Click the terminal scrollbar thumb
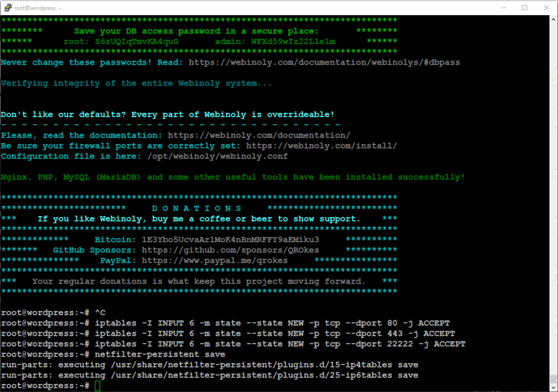The width and height of the screenshot is (558, 392). point(554,378)
